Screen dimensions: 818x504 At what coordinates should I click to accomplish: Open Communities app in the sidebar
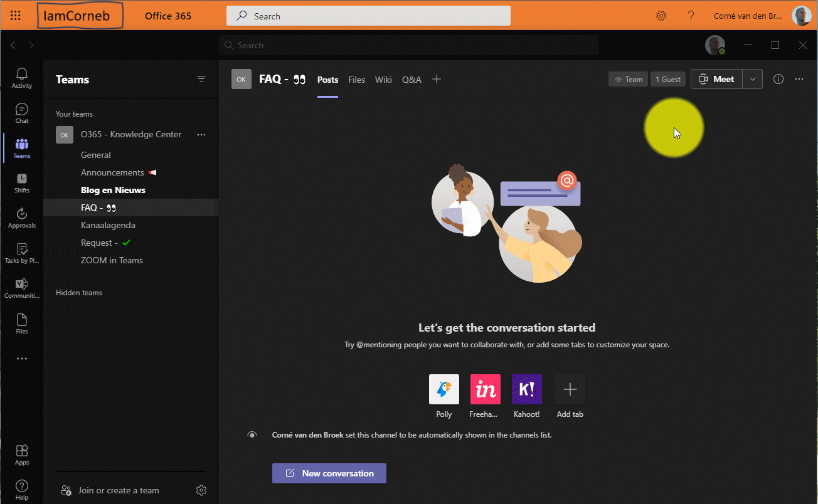pyautogui.click(x=22, y=288)
